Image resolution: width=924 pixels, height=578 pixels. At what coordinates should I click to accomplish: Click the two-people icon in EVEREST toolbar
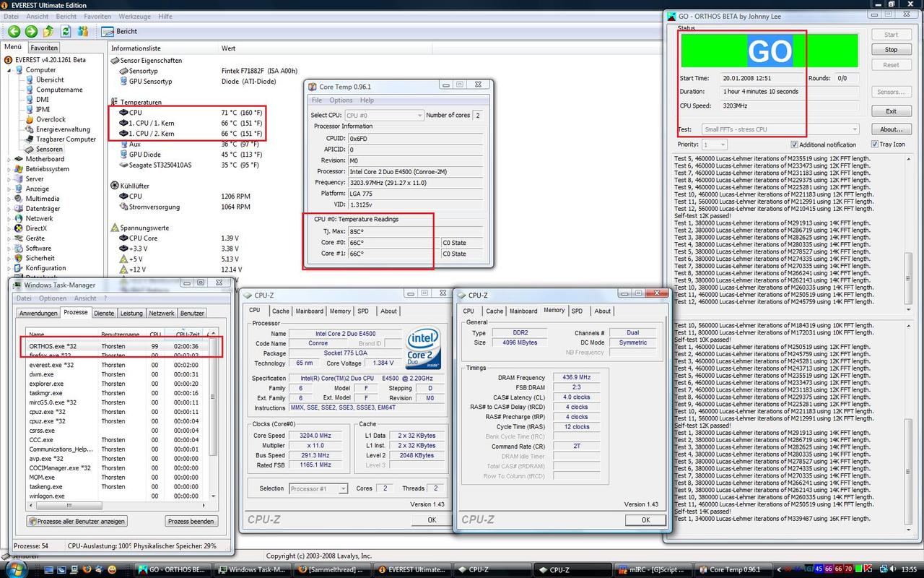[x=83, y=31]
